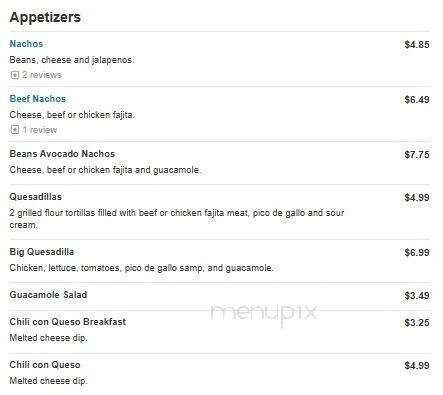Select the Big Quesadilla item title
This screenshot has height=395, width=443.
[x=42, y=252]
